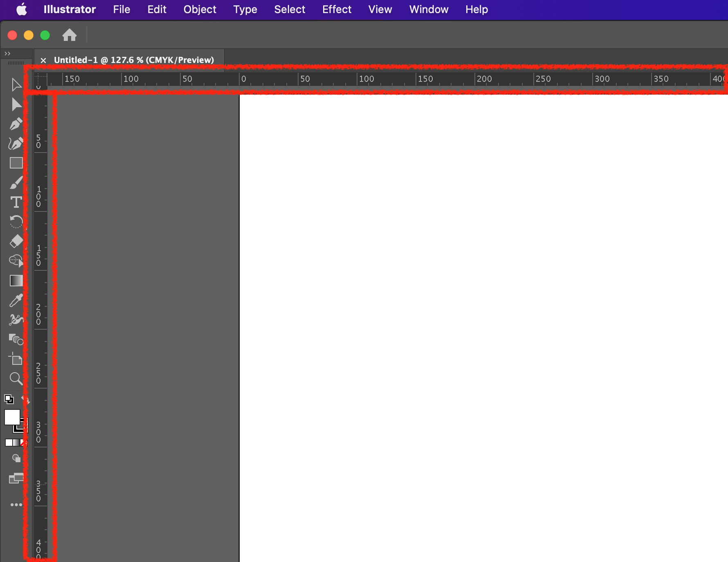Image resolution: width=728 pixels, height=562 pixels.
Task: Select the Pen tool
Action: [x=16, y=124]
